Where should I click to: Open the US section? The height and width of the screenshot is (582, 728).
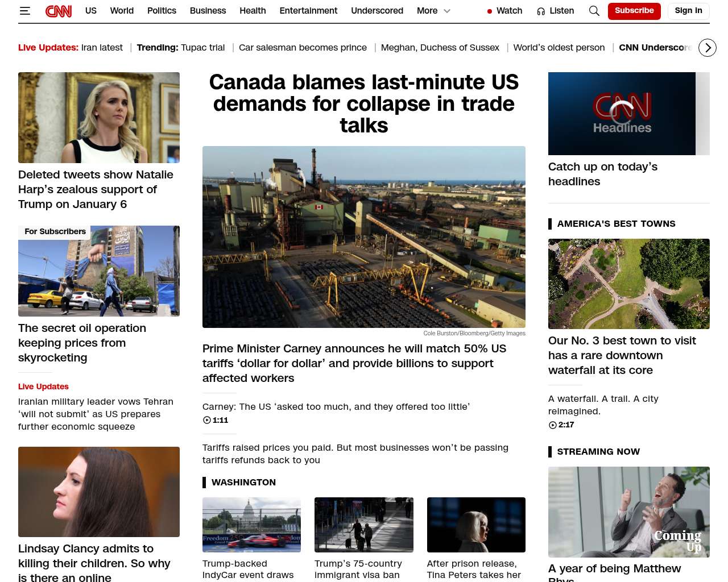click(91, 11)
